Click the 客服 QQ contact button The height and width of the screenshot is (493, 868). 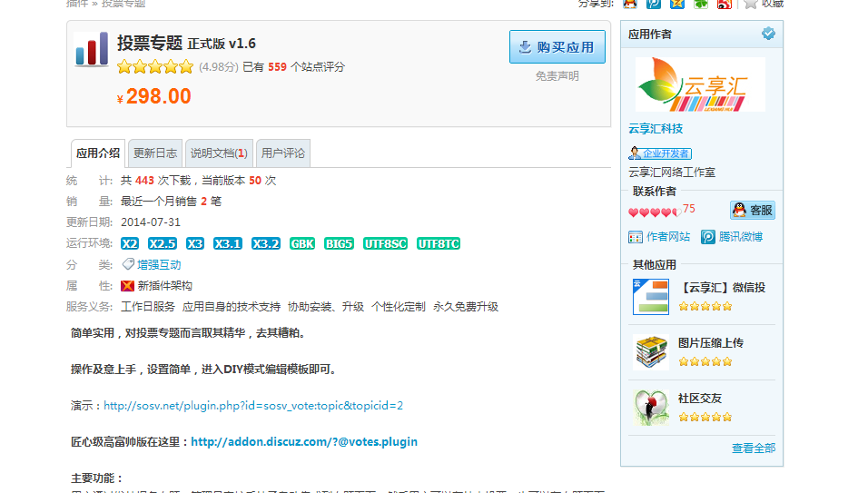click(753, 211)
